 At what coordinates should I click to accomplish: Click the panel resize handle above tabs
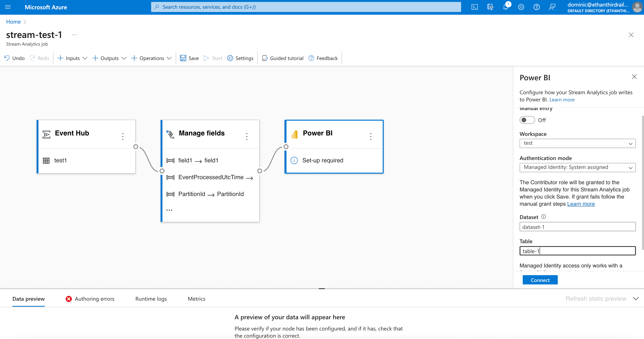click(x=322, y=288)
